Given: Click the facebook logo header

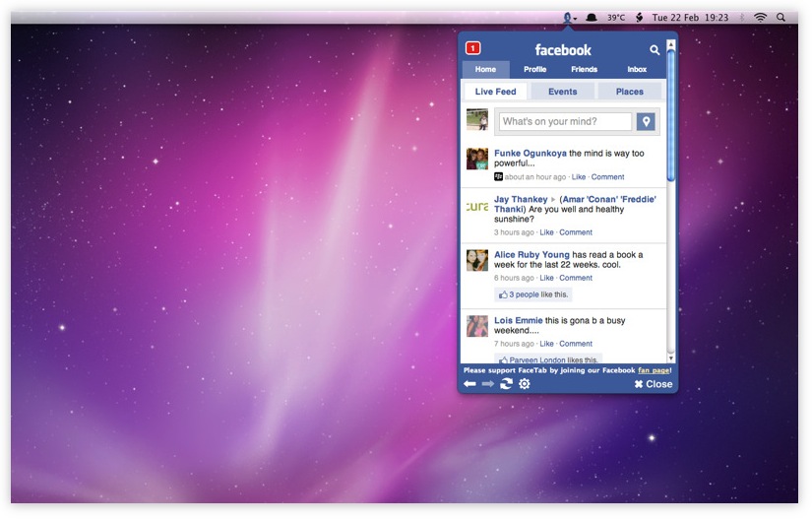Looking at the screenshot, I should pyautogui.click(x=563, y=50).
